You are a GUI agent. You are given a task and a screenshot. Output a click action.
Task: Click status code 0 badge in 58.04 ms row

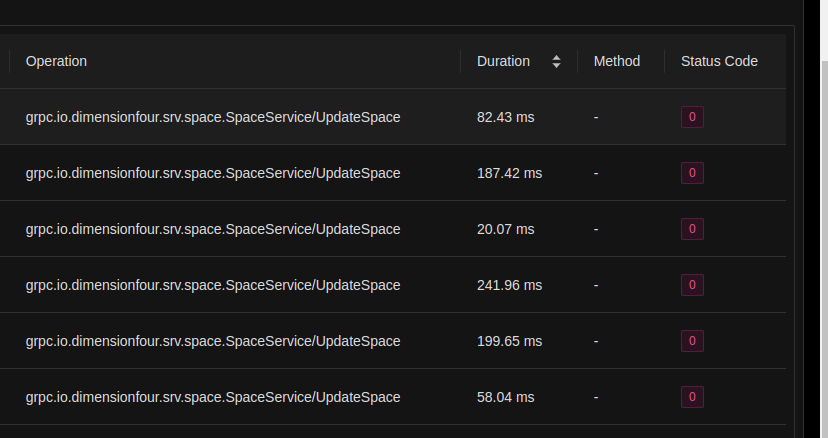tap(692, 397)
